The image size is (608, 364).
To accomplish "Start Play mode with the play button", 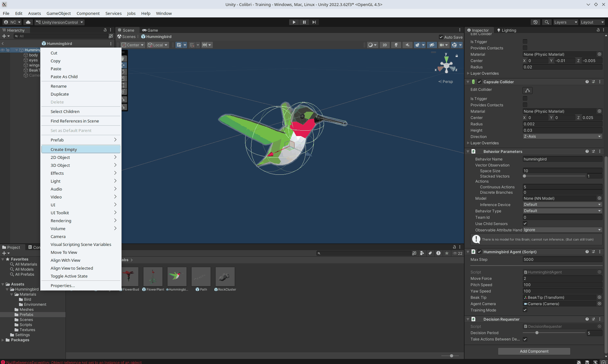I will pyautogui.click(x=294, y=22).
